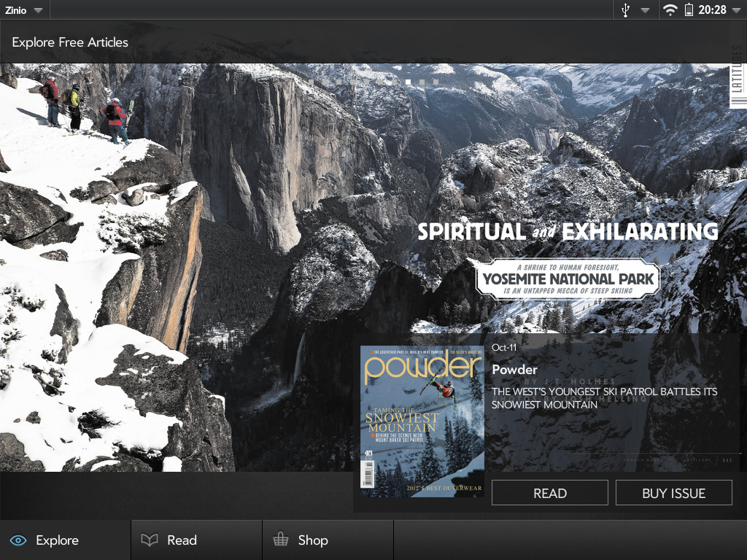The image size is (747, 560).
Task: Open the Powder magazine cover thumbnail
Action: pos(422,421)
